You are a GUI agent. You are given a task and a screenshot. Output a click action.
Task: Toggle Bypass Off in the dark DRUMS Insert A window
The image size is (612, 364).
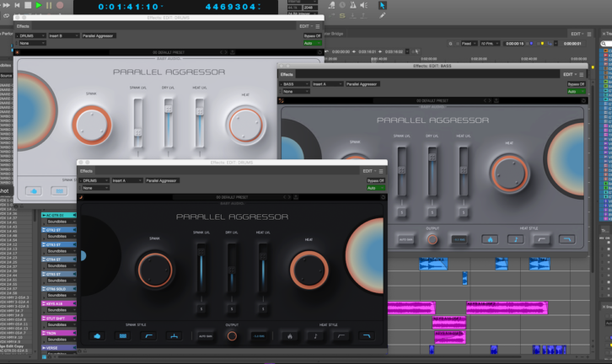pyautogui.click(x=375, y=180)
